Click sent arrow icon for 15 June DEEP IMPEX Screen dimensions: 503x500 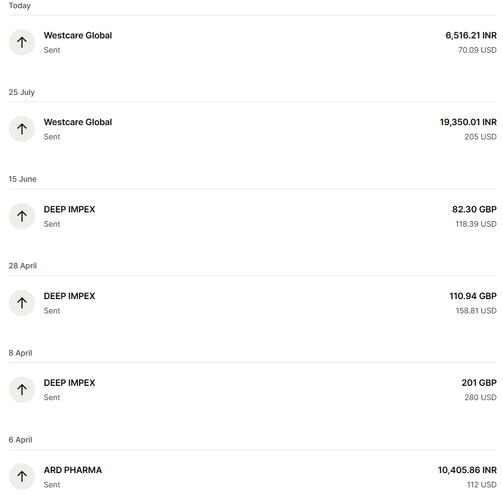click(x=22, y=216)
